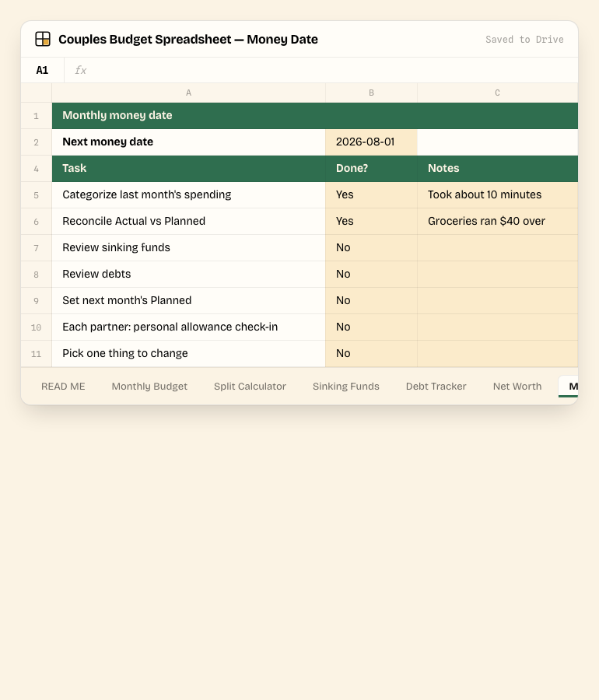
Task: Select row header 1
Action: coord(37,116)
